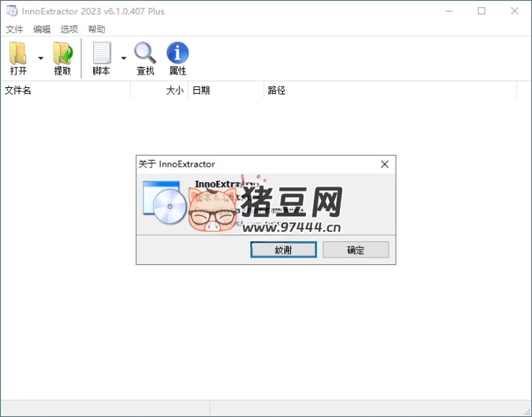Sort by the 路径 column header
Viewport: 532px width, 417px height.
point(390,91)
